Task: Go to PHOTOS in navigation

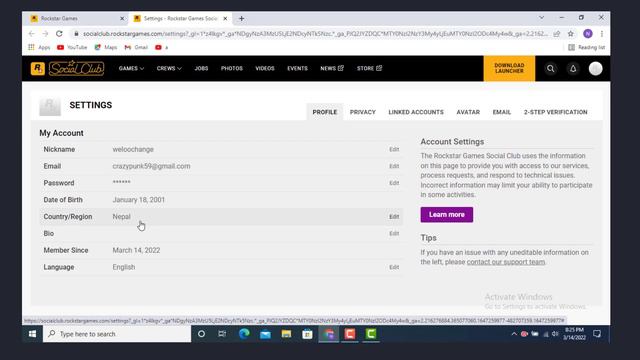Action: click(232, 68)
